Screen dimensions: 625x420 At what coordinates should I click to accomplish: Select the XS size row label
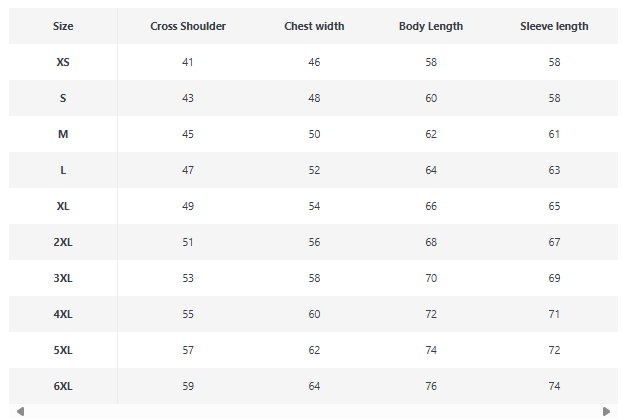coord(63,62)
